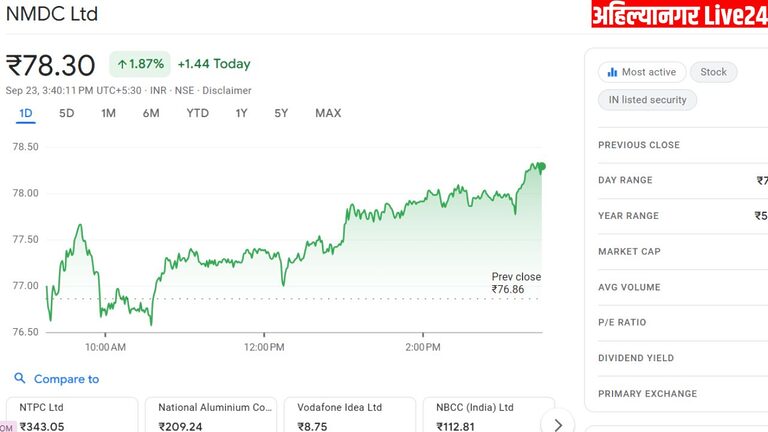
Task: Click the green up-arrow percentage badge
Action: (x=139, y=64)
